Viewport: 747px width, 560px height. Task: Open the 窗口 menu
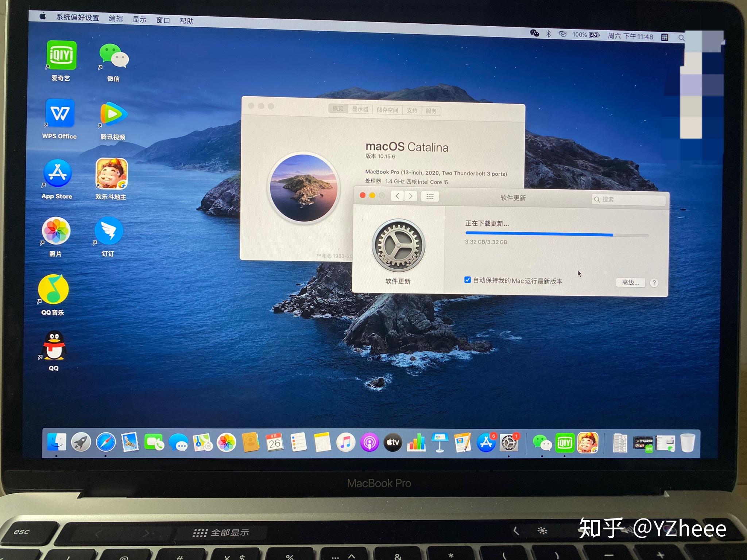click(x=163, y=20)
